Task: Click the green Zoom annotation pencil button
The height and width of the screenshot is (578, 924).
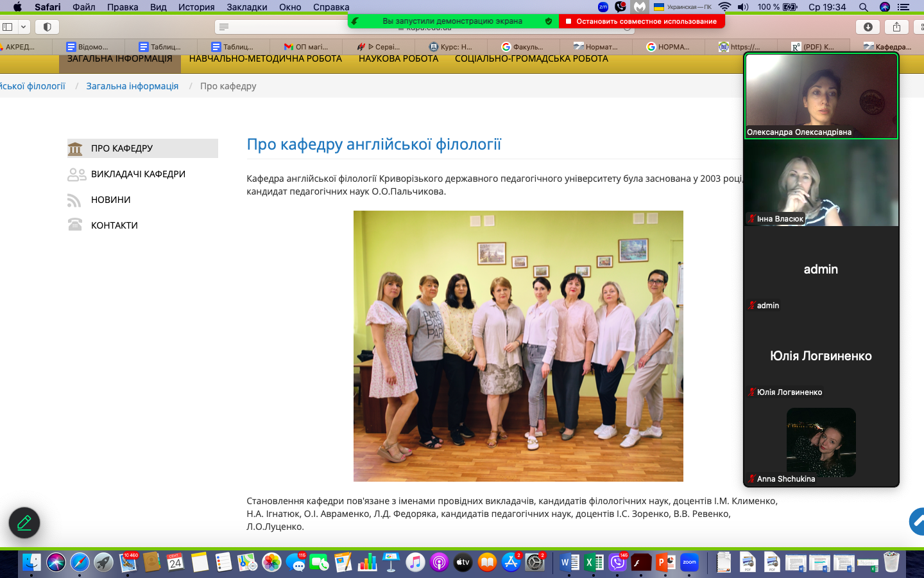Action: point(24,523)
